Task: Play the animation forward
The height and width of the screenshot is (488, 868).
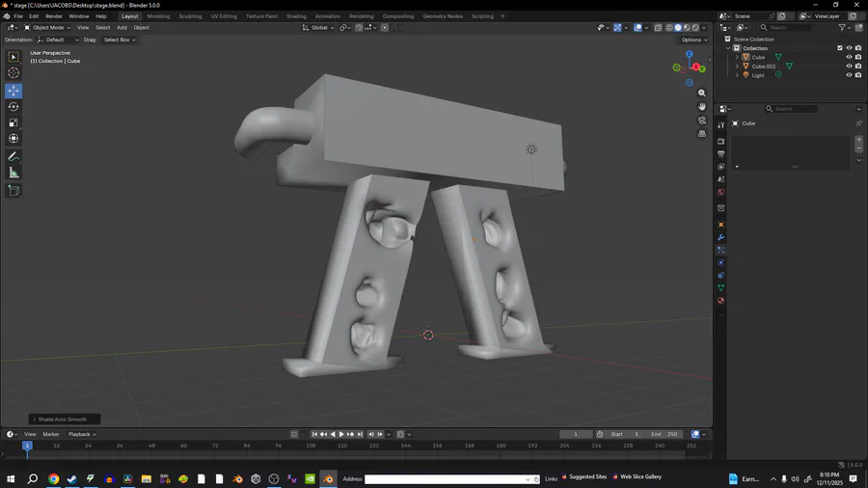Action: [x=341, y=434]
